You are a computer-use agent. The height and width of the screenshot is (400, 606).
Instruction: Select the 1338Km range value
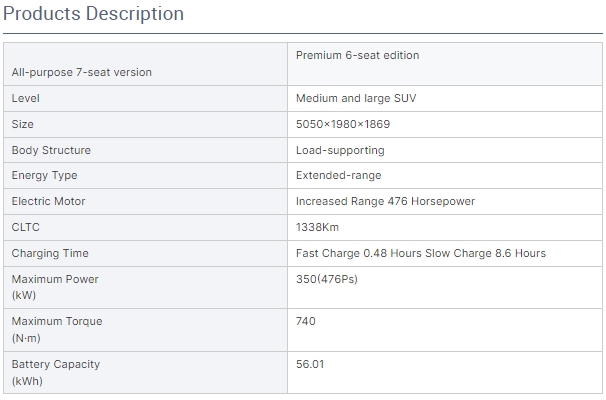(318, 227)
